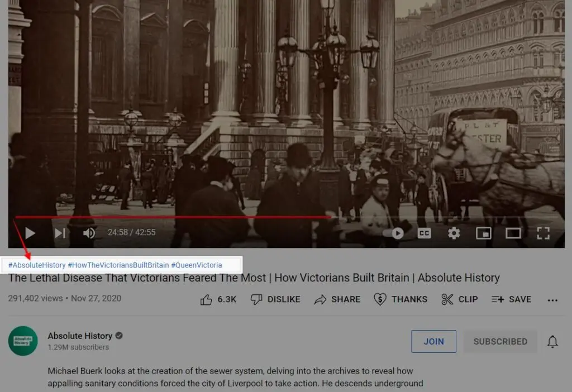Image resolution: width=572 pixels, height=392 pixels.
Task: Create a clip from the video
Action: pyautogui.click(x=460, y=299)
